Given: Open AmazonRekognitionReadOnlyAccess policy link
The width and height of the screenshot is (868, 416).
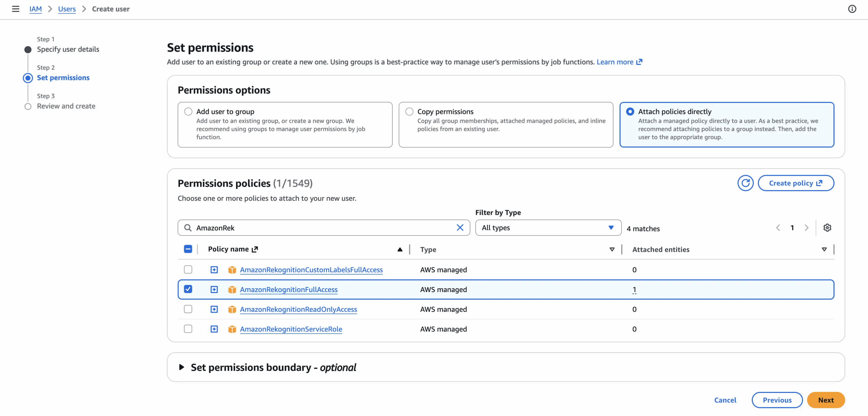Looking at the screenshot, I should tap(298, 309).
